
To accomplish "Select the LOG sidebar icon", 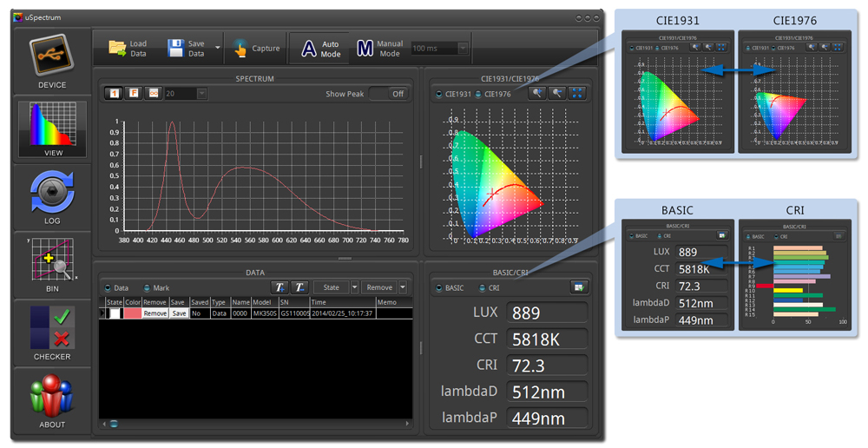I will pos(52,198).
